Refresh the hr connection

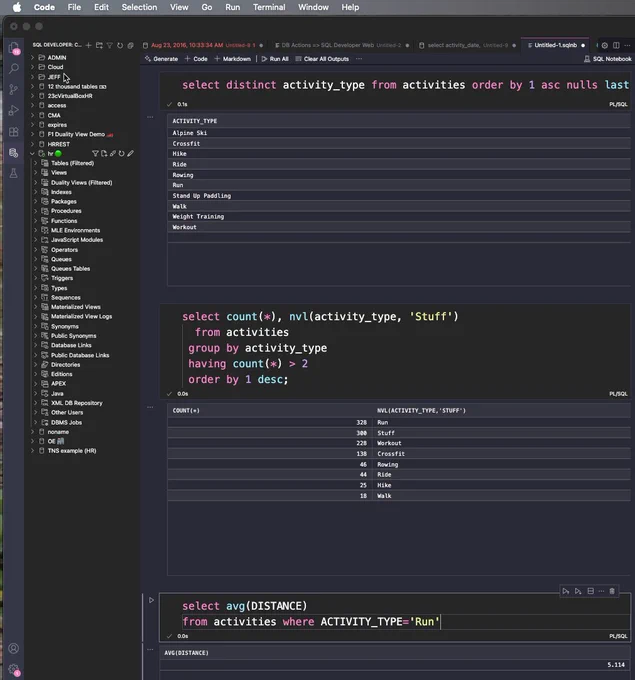tap(121, 154)
